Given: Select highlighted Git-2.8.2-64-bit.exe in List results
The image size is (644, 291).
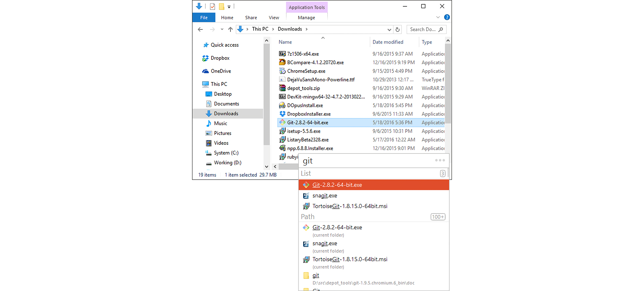Looking at the screenshot, I should [374, 185].
